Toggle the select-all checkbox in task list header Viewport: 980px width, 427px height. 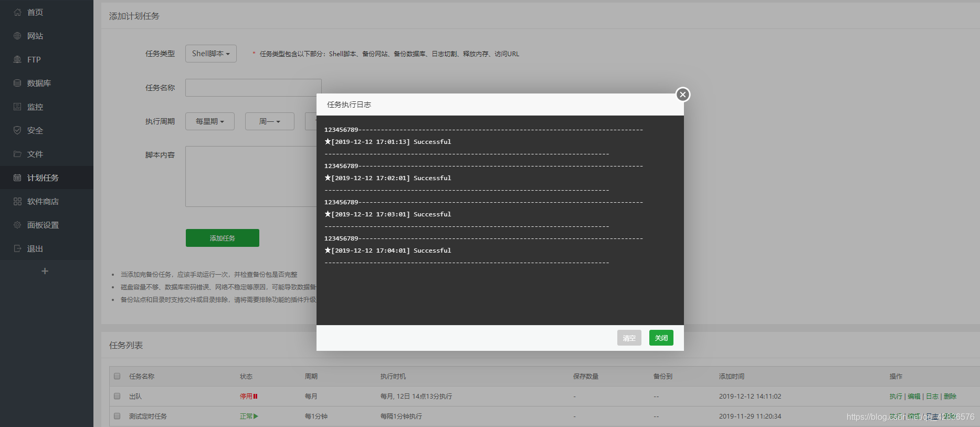tap(117, 376)
